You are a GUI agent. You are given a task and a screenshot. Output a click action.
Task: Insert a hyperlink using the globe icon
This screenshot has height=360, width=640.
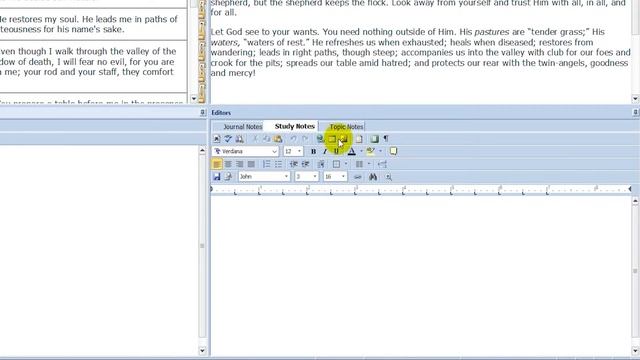point(320,139)
